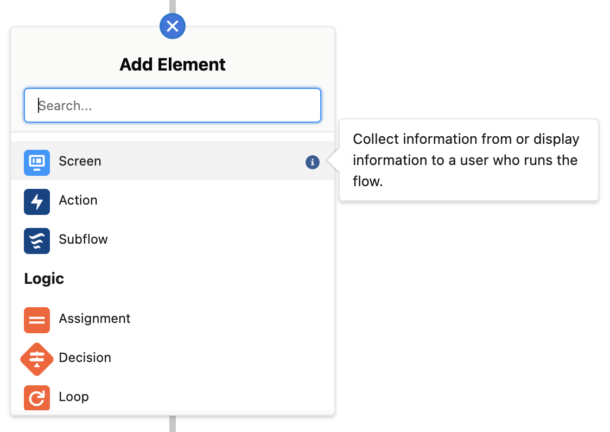Viewport: 610px width, 432px height.
Task: Select the orange Assignment icon
Action: coord(37,319)
